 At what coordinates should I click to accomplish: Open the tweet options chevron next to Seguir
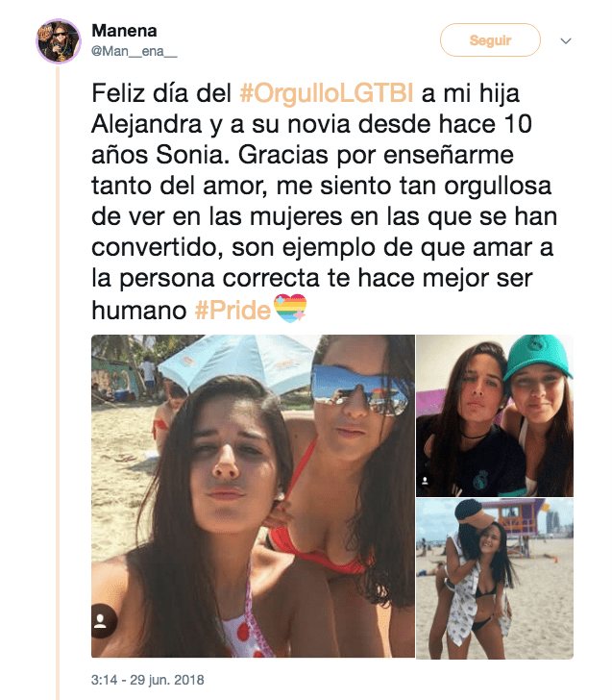566,41
